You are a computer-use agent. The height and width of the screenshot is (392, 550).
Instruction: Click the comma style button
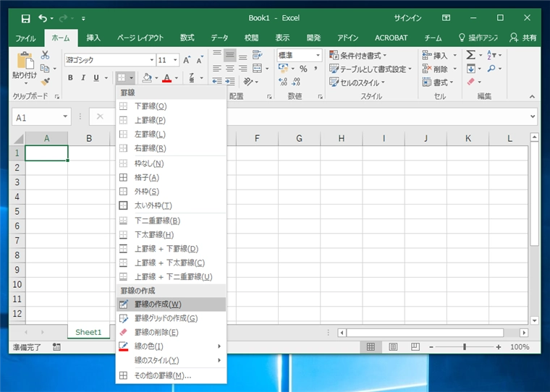pos(316,69)
